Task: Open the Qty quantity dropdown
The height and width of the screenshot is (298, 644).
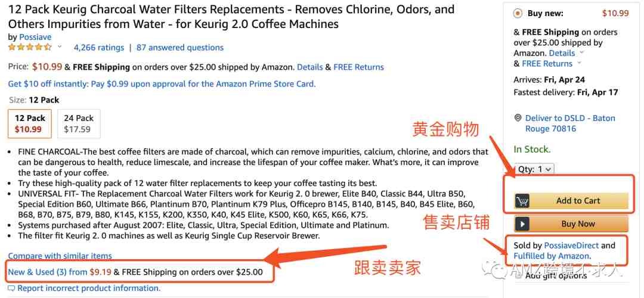Action: click(534, 169)
